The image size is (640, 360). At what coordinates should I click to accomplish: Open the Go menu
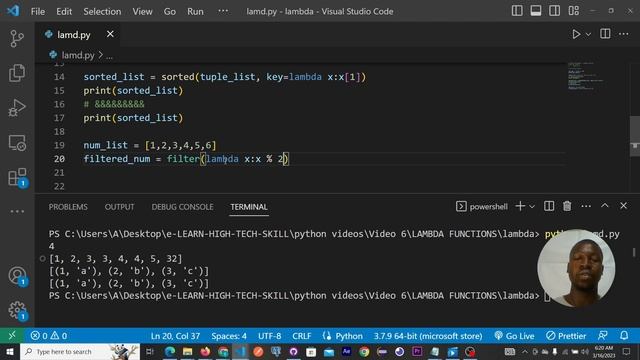[169, 11]
